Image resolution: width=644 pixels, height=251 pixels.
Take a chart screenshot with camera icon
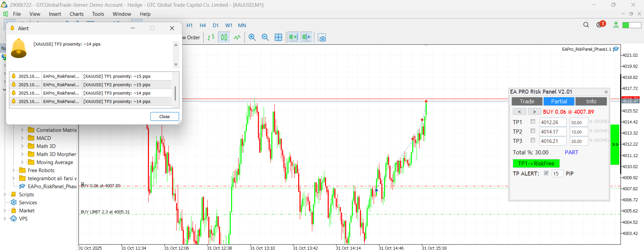click(322, 38)
